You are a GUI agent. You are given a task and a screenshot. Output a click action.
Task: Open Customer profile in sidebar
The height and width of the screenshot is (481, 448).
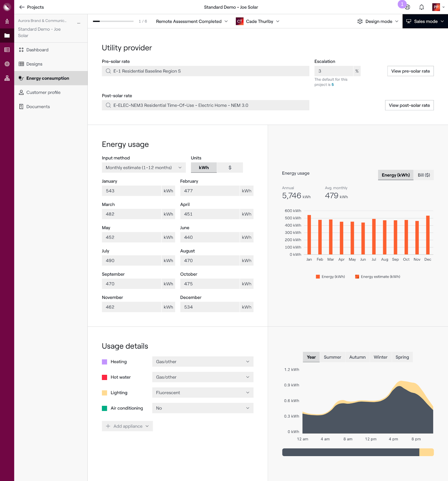point(44,92)
